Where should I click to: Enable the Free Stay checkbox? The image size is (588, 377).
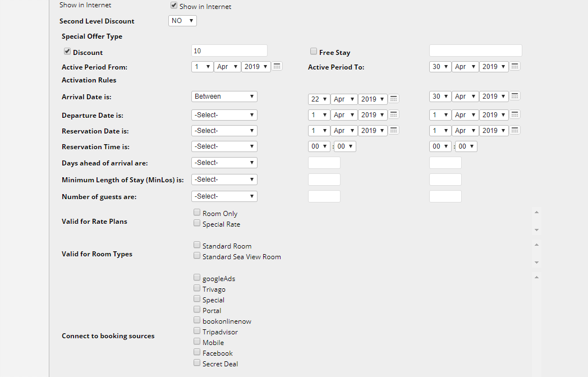click(x=314, y=51)
